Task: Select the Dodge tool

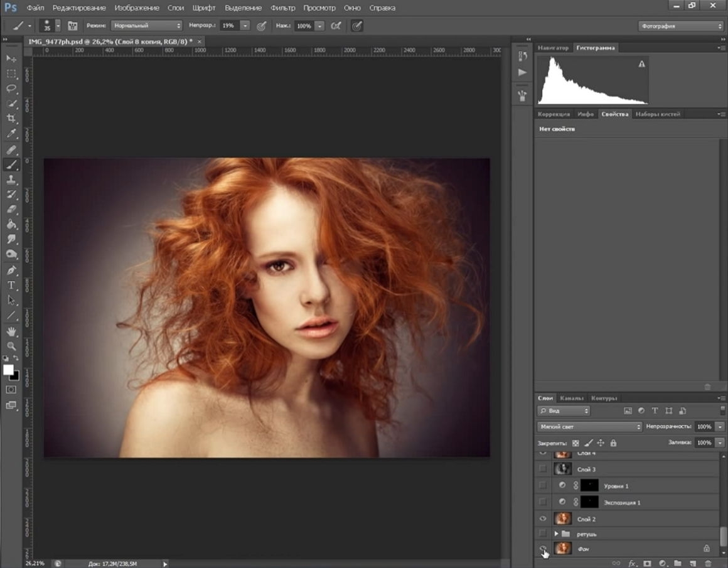Action: 11,254
